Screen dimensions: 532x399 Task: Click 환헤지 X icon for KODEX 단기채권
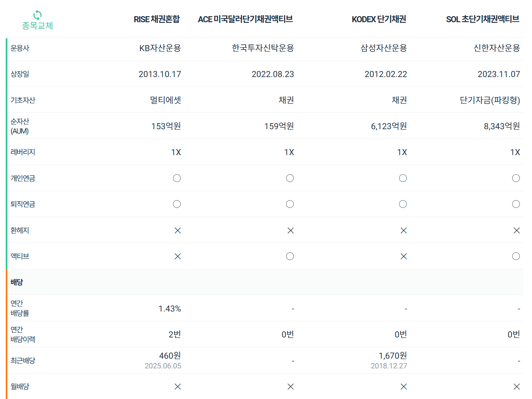click(404, 230)
